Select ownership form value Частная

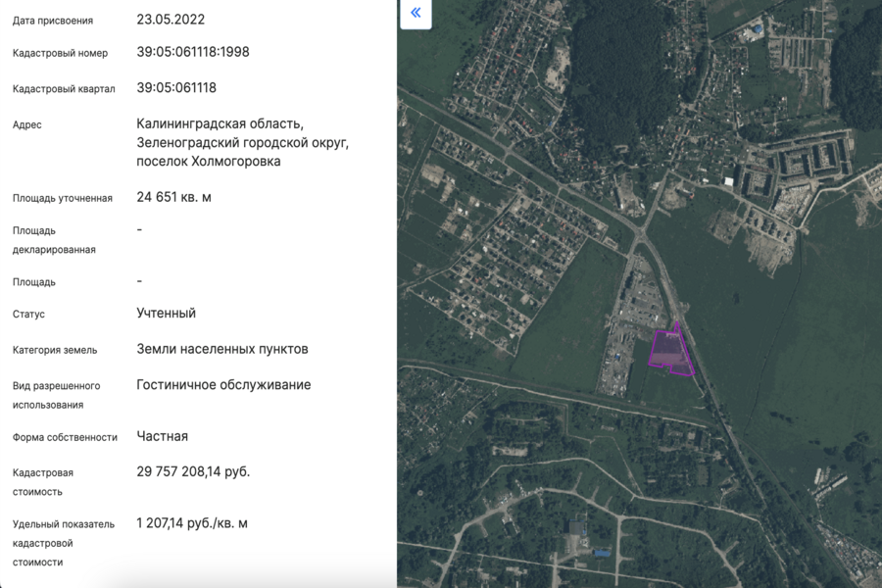(162, 436)
